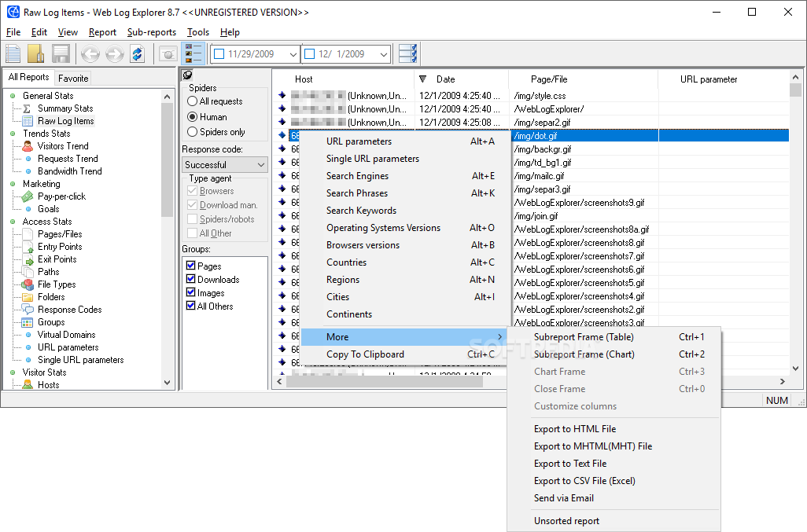Expand the More submenu arrow
Viewport: 807px width, 532px height.
click(499, 336)
